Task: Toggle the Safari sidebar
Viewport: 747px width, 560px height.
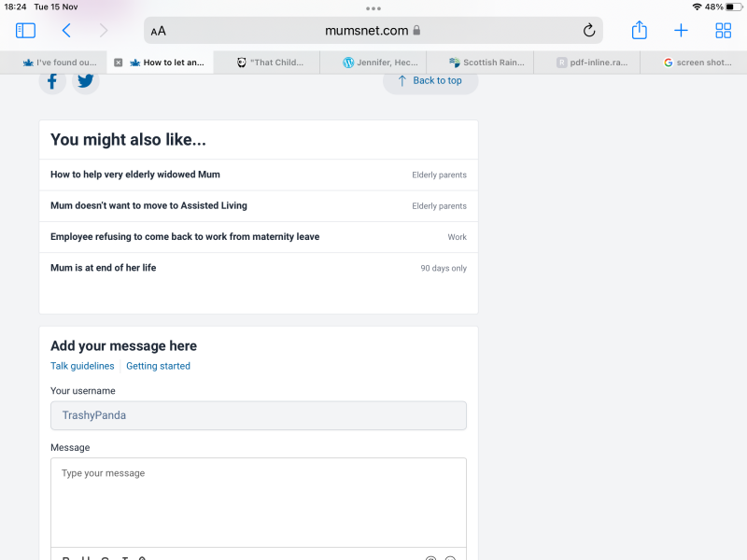Action: (x=25, y=30)
